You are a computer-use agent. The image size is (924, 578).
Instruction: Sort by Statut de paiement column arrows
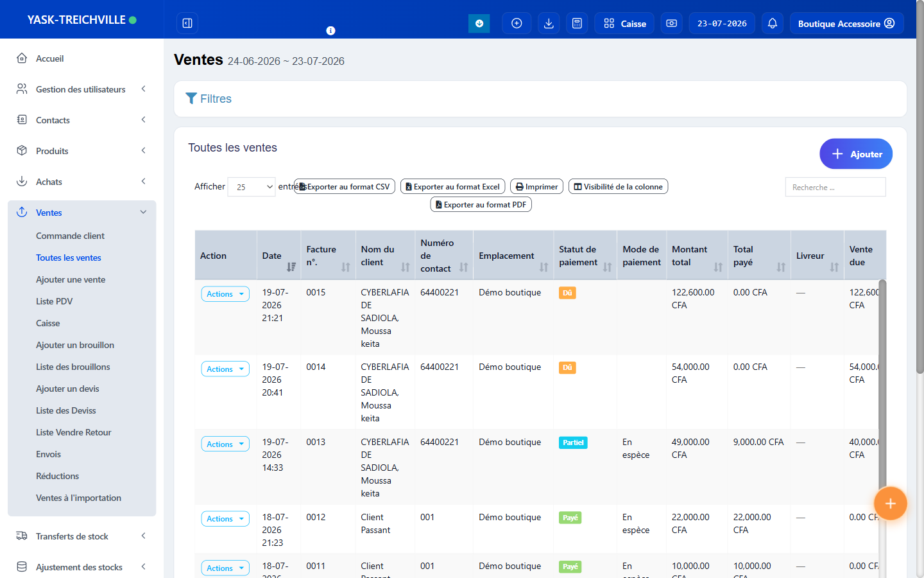607,267
